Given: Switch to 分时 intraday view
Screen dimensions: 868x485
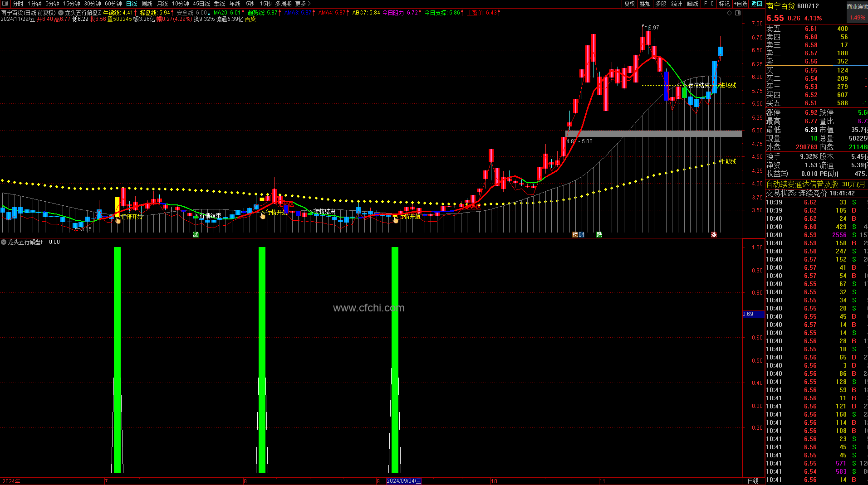Looking at the screenshot, I should click(18, 4).
